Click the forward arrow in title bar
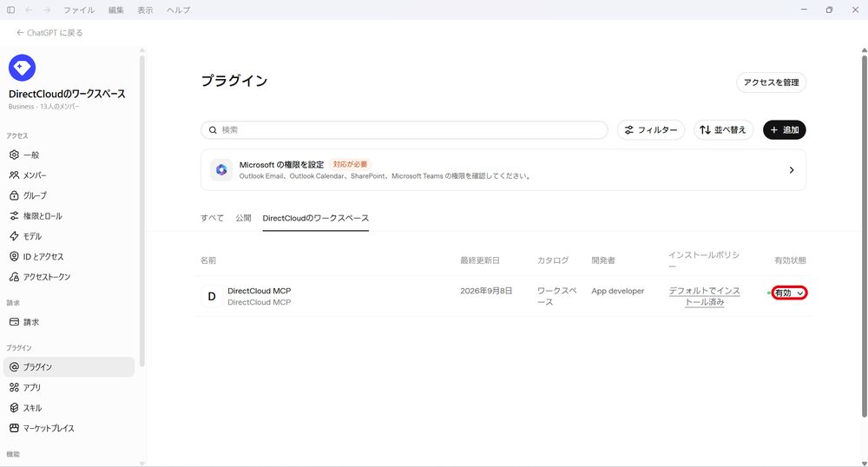Viewport: 868px width, 467px height. [x=47, y=10]
